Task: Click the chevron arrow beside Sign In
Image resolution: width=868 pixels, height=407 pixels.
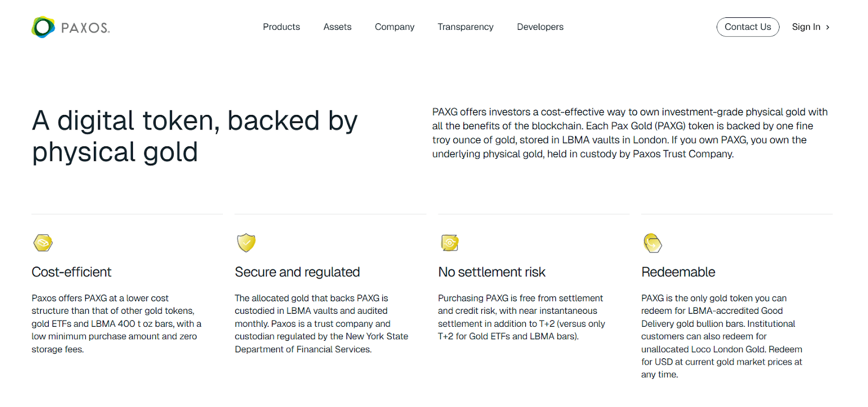Action: click(828, 27)
